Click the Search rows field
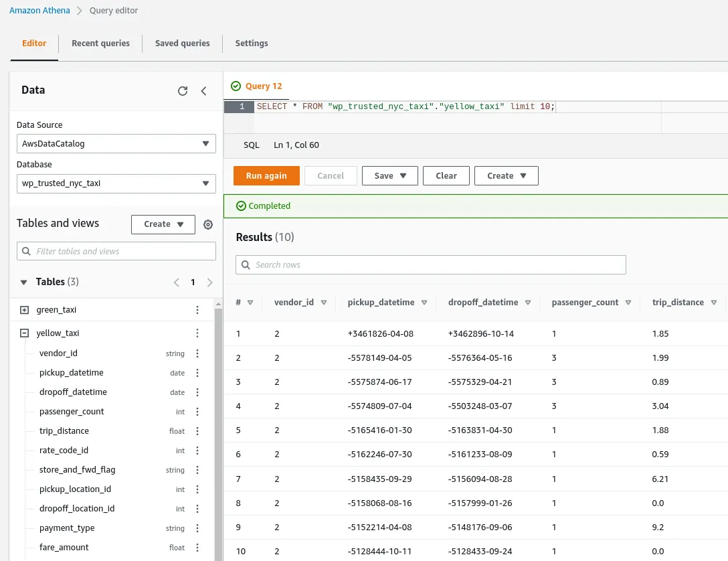Image resolution: width=728 pixels, height=561 pixels. [431, 264]
